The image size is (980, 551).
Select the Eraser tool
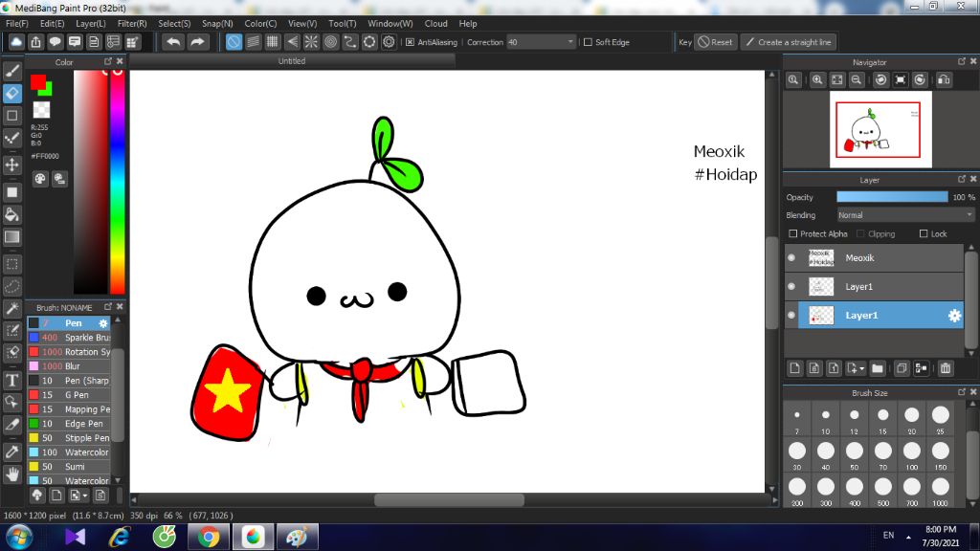(11, 94)
